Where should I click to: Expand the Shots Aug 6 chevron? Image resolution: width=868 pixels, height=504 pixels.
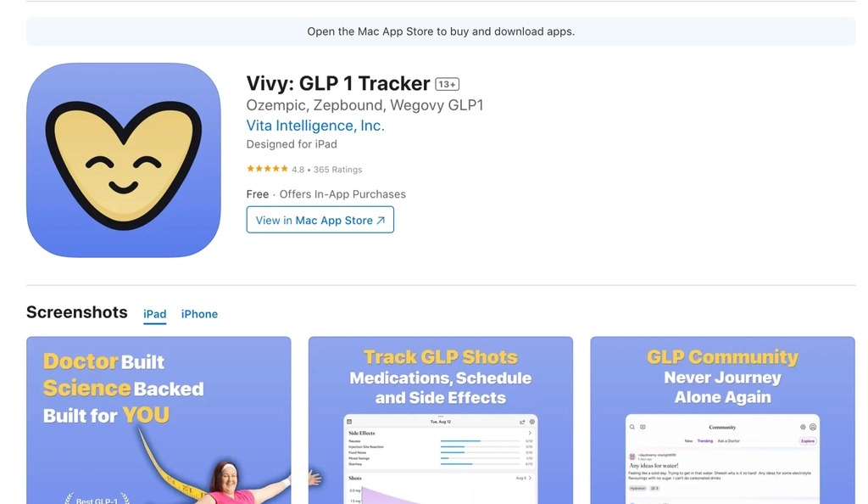pyautogui.click(x=530, y=478)
